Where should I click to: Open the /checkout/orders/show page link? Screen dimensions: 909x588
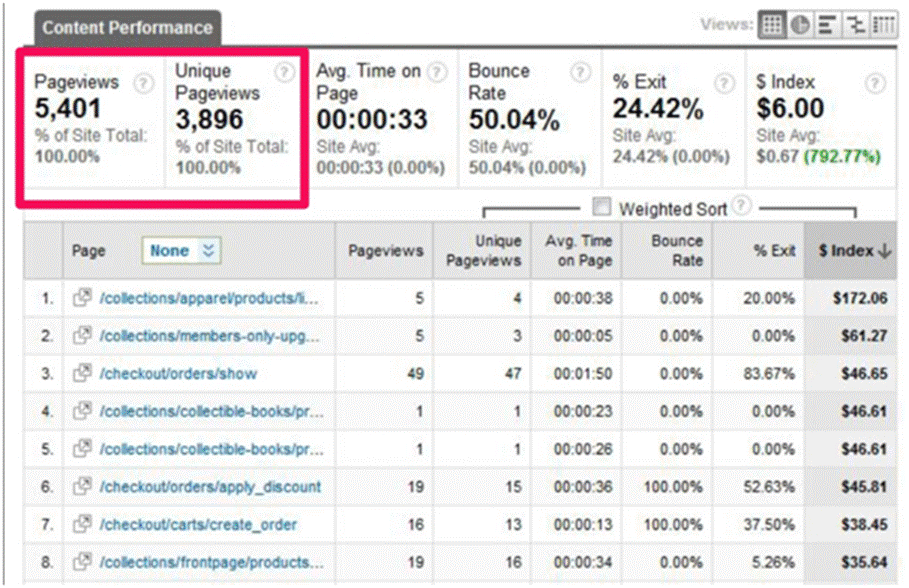(177, 374)
